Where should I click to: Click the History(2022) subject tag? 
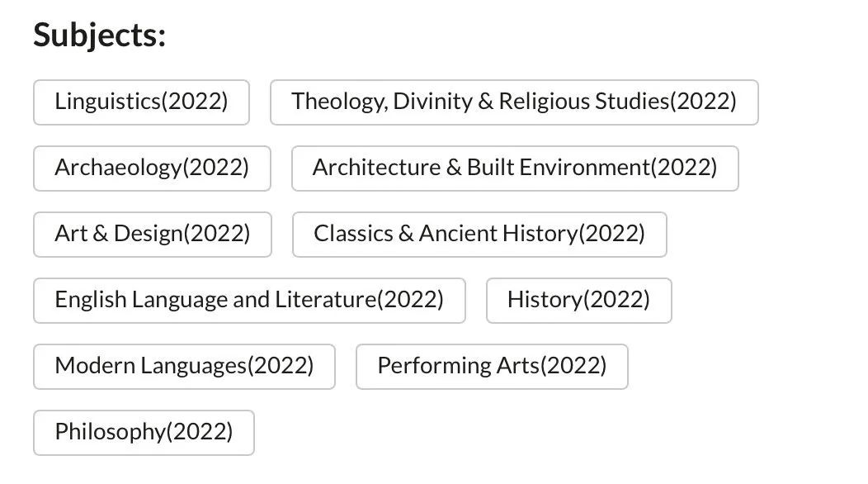[x=578, y=301]
